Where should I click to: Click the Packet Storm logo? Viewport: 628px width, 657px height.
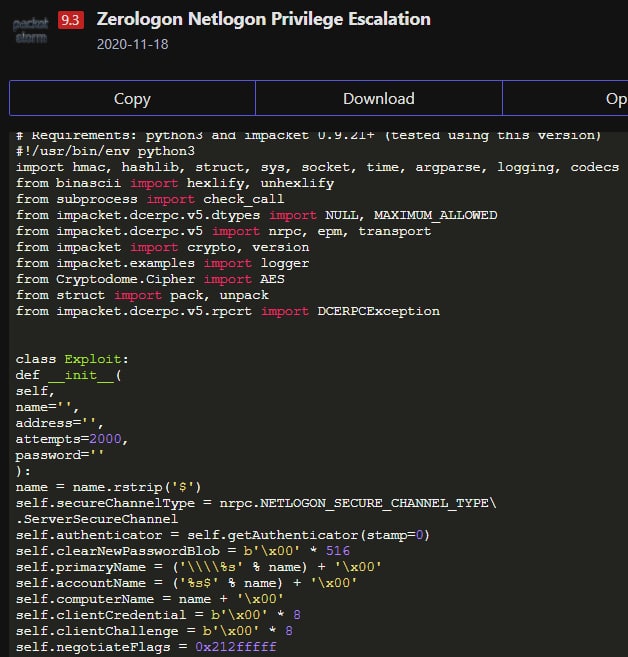[x=30, y=31]
